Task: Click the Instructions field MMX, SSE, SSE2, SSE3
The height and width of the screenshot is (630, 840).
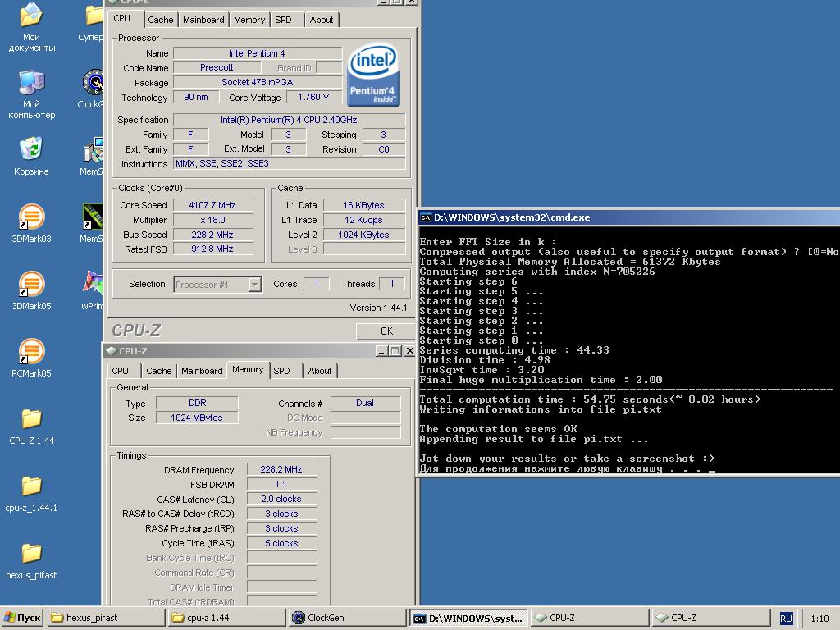Action: [x=290, y=164]
